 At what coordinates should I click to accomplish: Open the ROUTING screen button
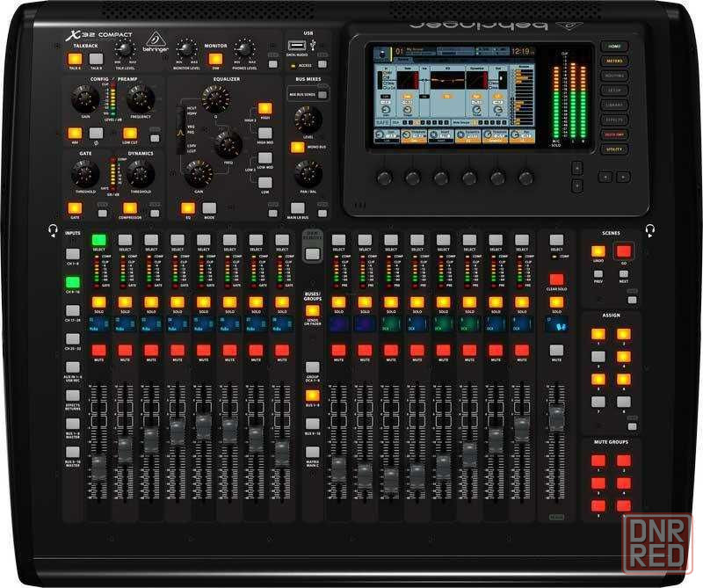(614, 76)
